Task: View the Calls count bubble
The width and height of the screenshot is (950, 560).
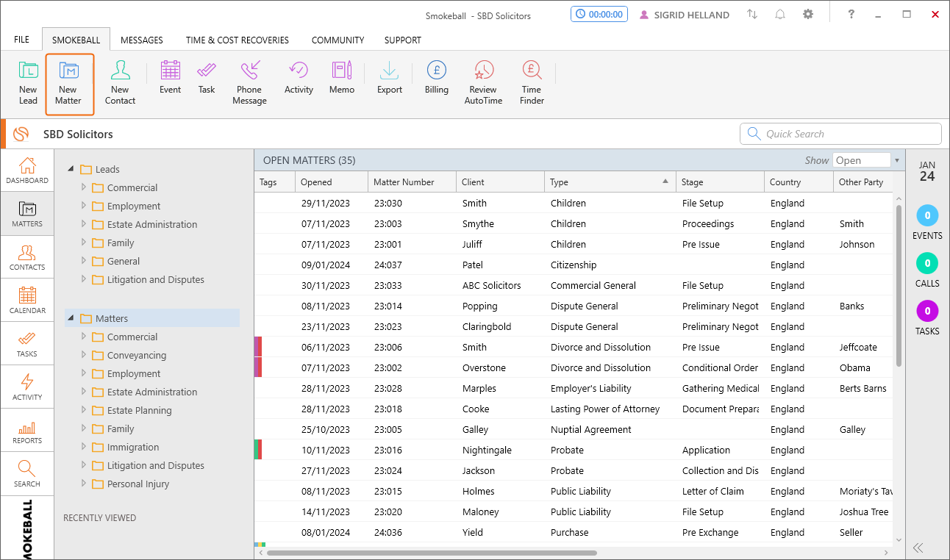Action: click(x=927, y=264)
